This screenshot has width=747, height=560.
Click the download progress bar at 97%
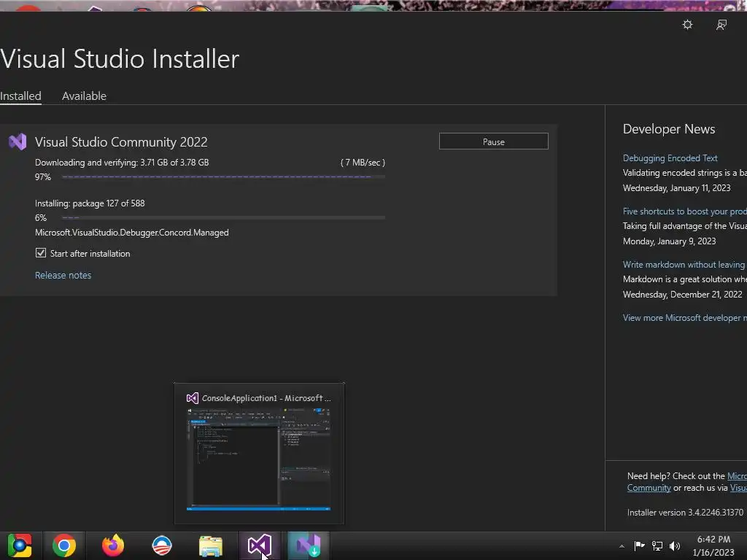(x=223, y=176)
